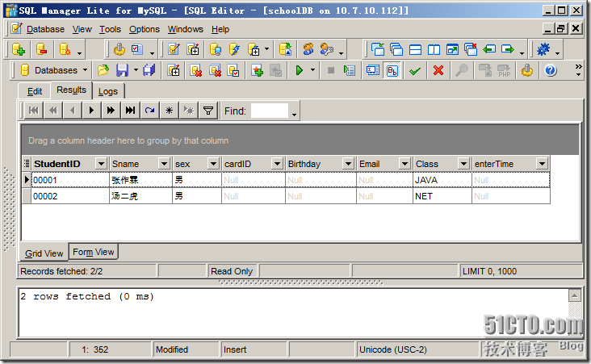Expand the dropdown arrow next to run button
Viewport: 591px width, 364px height.
tap(312, 70)
